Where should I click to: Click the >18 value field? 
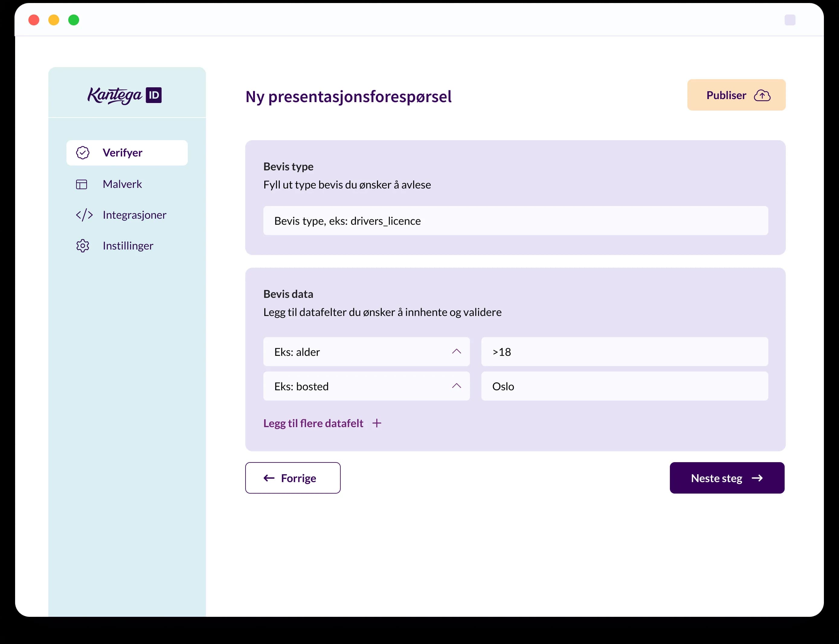pyautogui.click(x=624, y=352)
